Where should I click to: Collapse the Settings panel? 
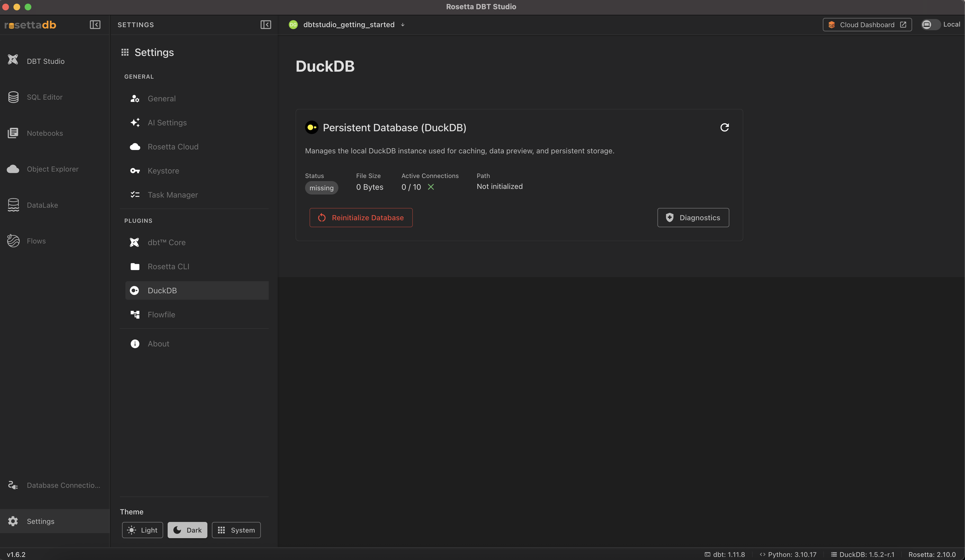266,25
